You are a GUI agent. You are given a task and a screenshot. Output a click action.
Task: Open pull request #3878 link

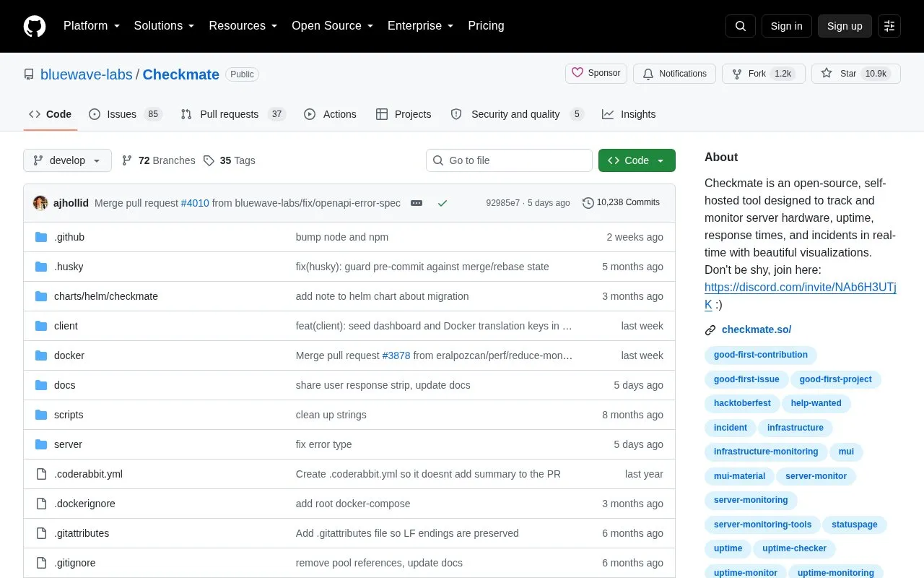click(396, 355)
